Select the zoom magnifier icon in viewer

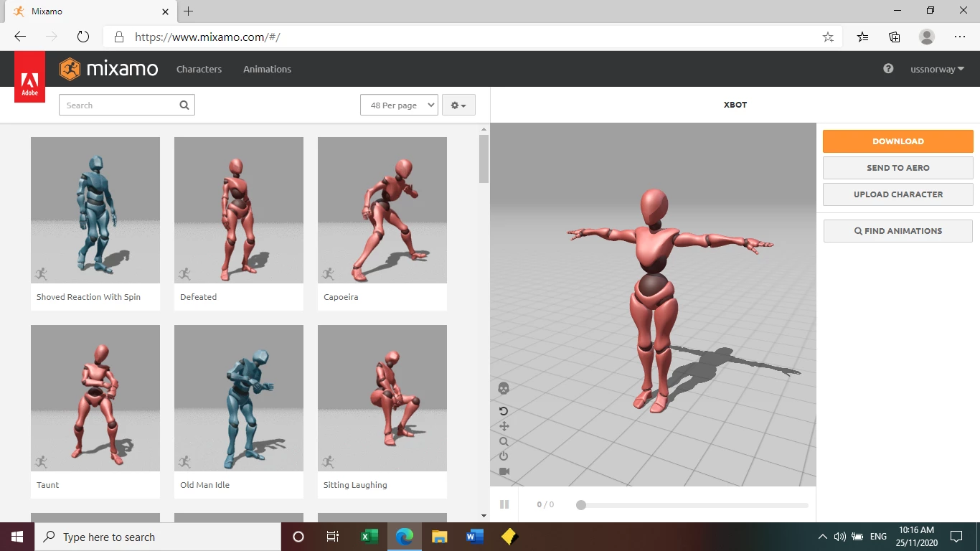[x=504, y=442]
